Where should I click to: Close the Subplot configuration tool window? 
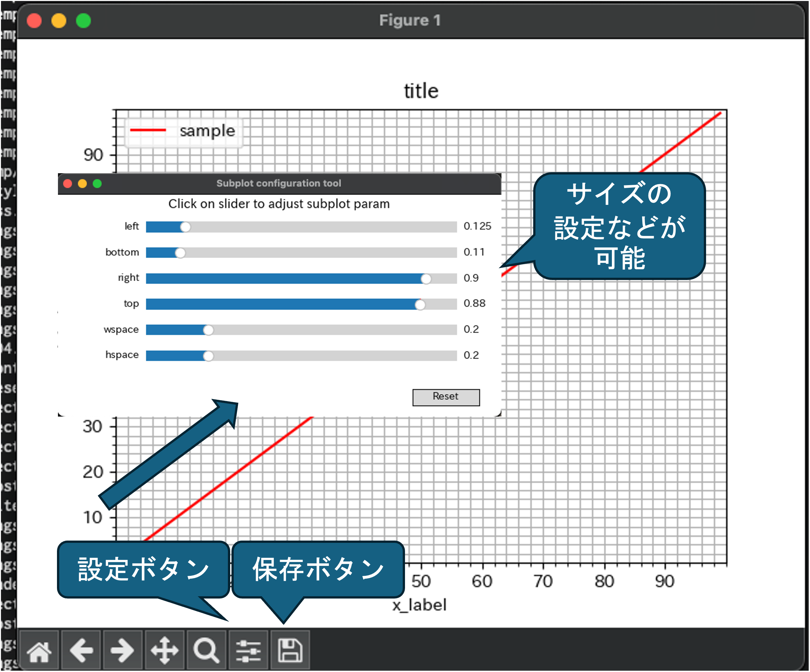point(69,183)
